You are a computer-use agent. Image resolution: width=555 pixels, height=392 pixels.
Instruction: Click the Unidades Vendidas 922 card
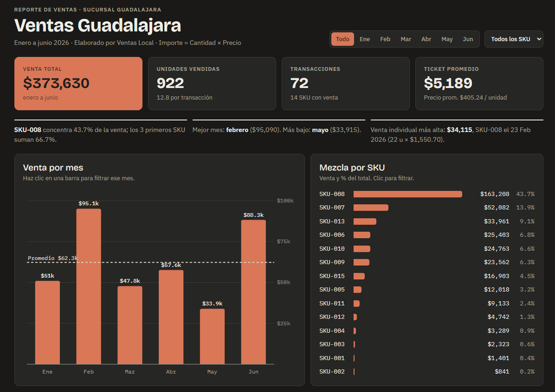tap(212, 83)
